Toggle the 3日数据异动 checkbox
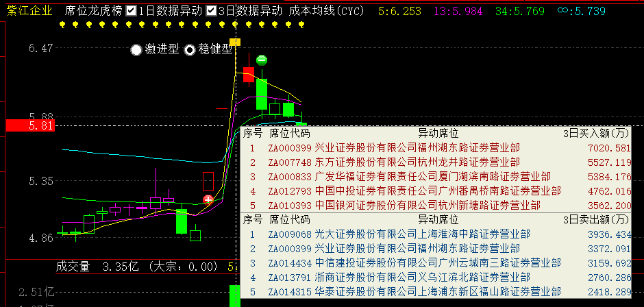 click(211, 11)
